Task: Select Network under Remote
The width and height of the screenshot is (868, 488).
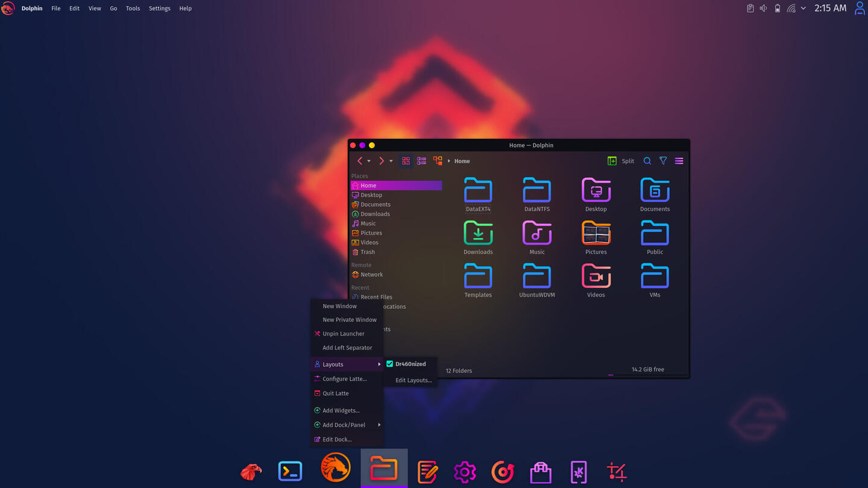Action: coord(396,274)
